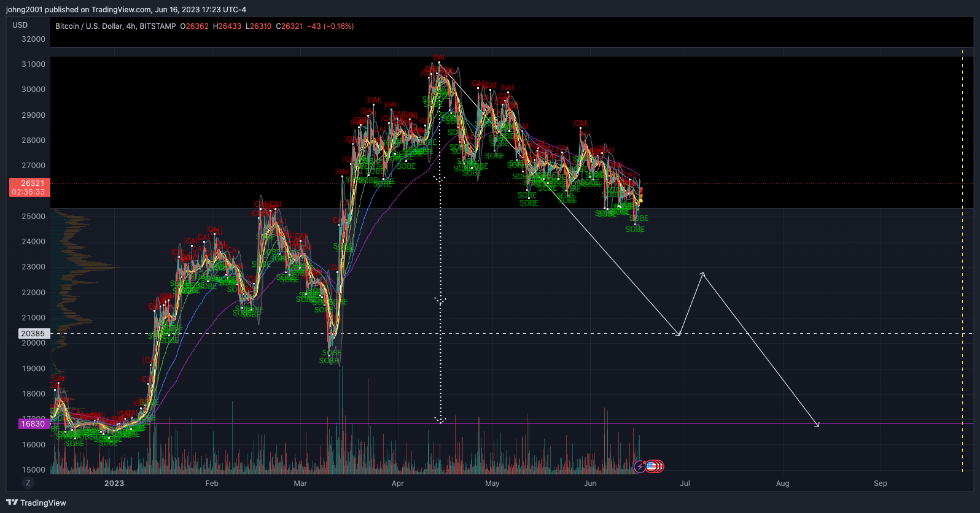
Task: Click the Feb label on the time axis
Action: point(212,484)
